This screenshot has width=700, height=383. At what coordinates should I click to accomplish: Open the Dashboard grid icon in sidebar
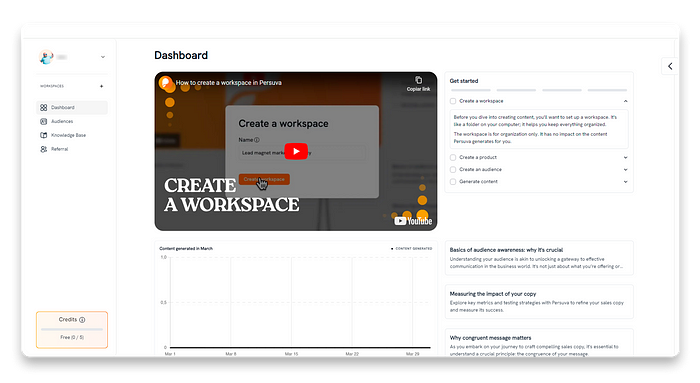tap(43, 108)
